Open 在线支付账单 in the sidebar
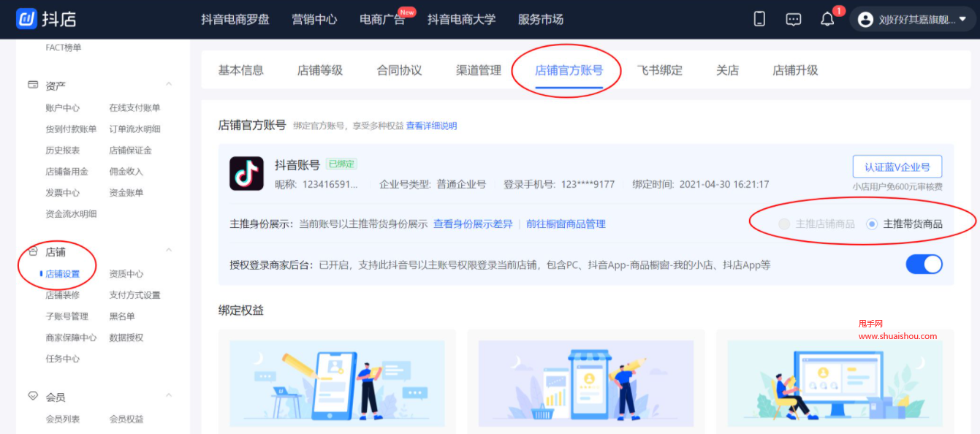 (x=134, y=107)
